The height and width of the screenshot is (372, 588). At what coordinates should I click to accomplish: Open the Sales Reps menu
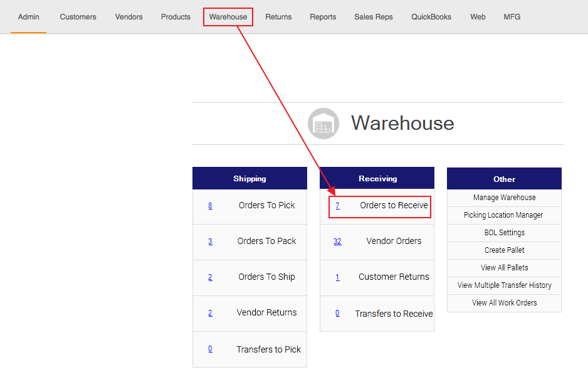374,17
